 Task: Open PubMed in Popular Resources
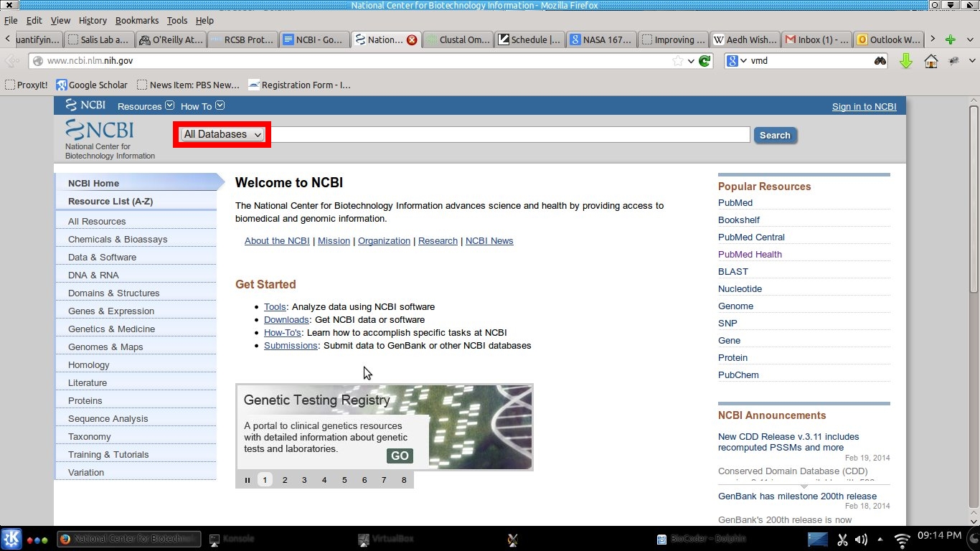(x=735, y=202)
